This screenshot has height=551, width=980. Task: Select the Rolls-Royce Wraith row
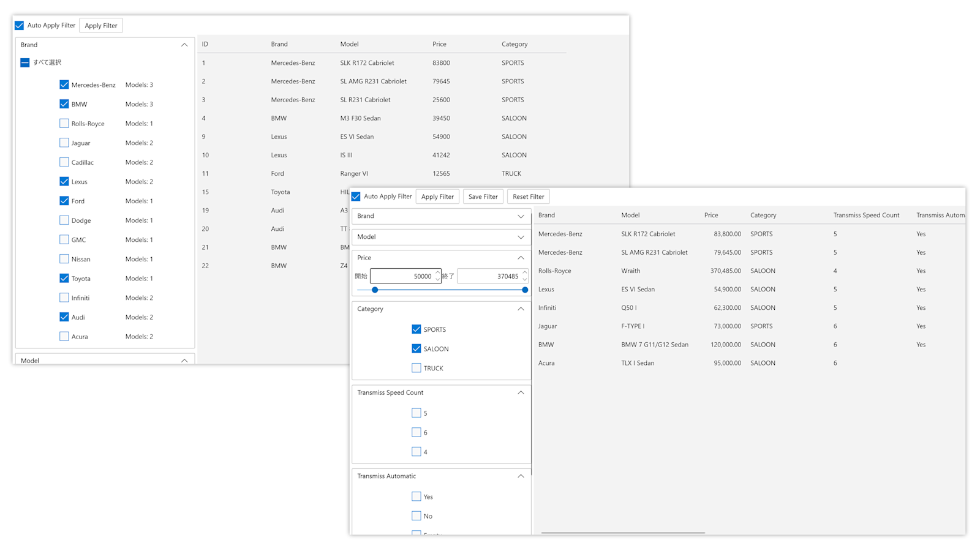(750, 271)
